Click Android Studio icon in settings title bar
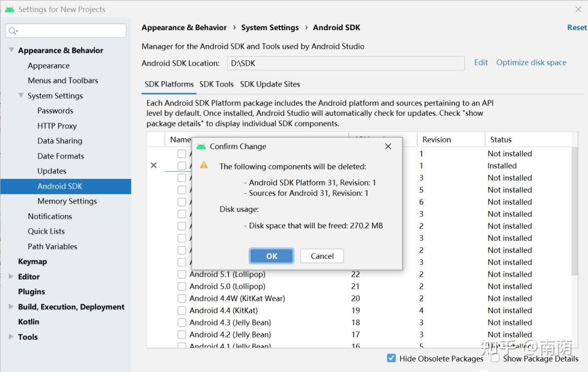 click(9, 9)
